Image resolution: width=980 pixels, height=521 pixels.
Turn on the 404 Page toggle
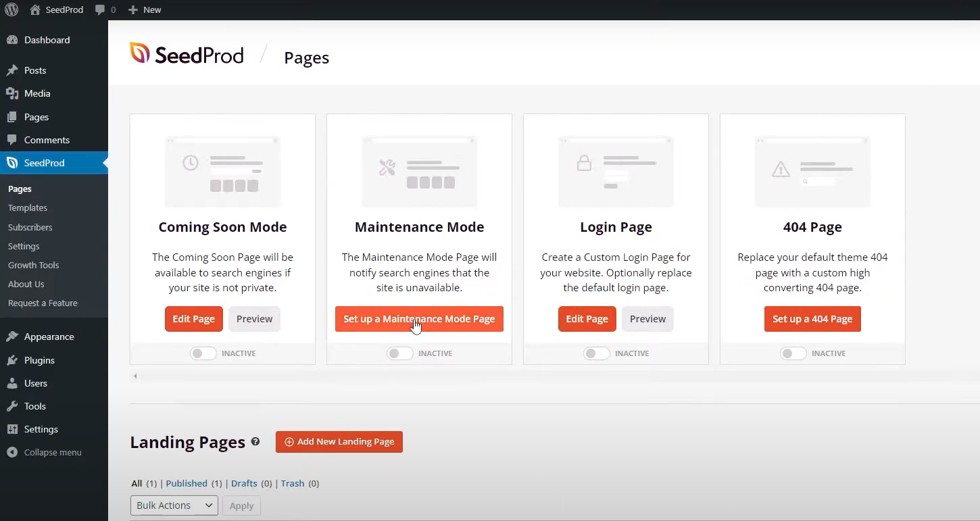tap(793, 353)
